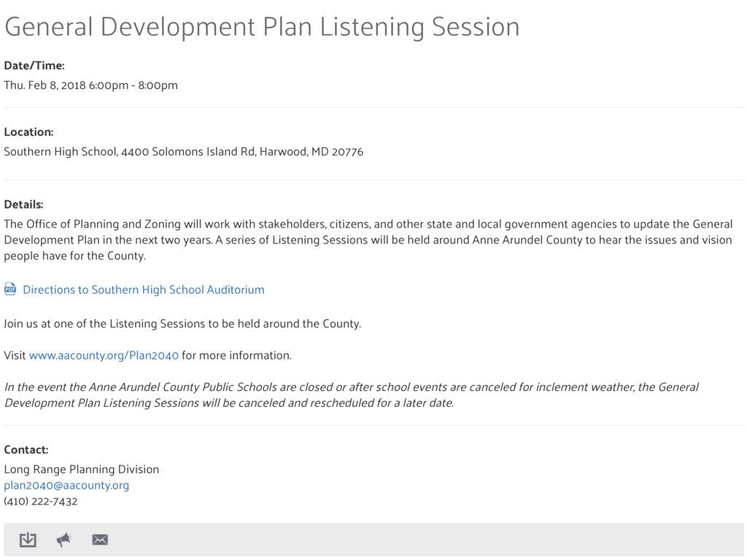The height and width of the screenshot is (560, 747).
Task: Click the General Development Plan Listening Session title
Action: tap(262, 27)
